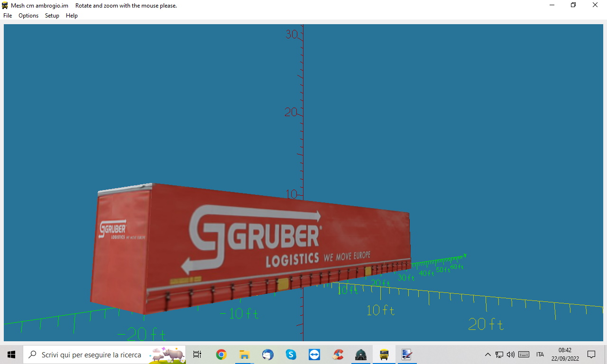The image size is (607, 364).
Task: Open Task View on the taskbar
Action: click(197, 355)
